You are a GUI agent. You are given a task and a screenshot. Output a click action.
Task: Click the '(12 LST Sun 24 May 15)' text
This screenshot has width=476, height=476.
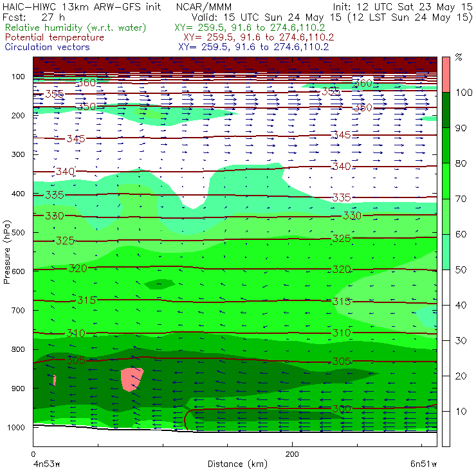[410, 17]
